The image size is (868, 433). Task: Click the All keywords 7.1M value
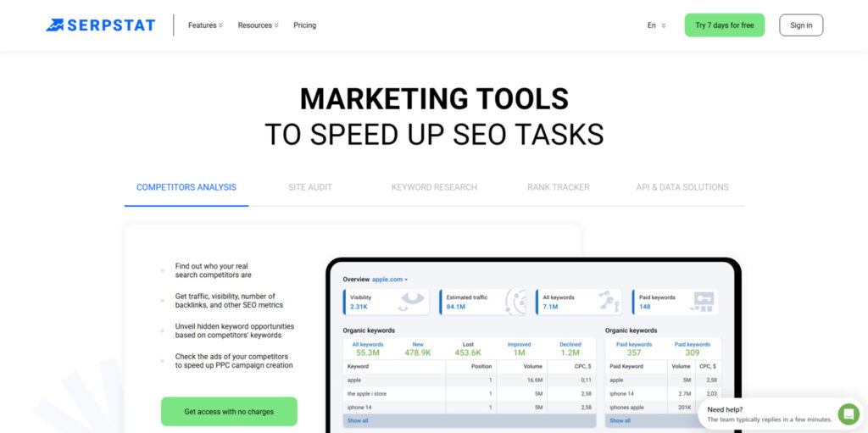(550, 306)
